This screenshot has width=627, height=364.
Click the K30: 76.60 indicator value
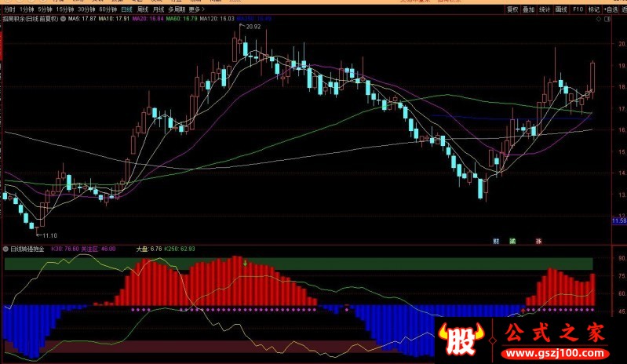coord(65,249)
